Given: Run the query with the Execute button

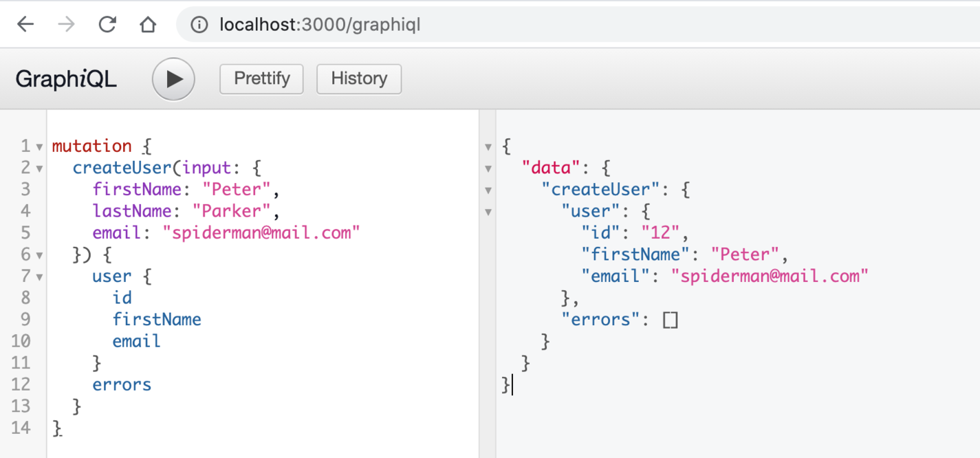Looking at the screenshot, I should click(173, 79).
